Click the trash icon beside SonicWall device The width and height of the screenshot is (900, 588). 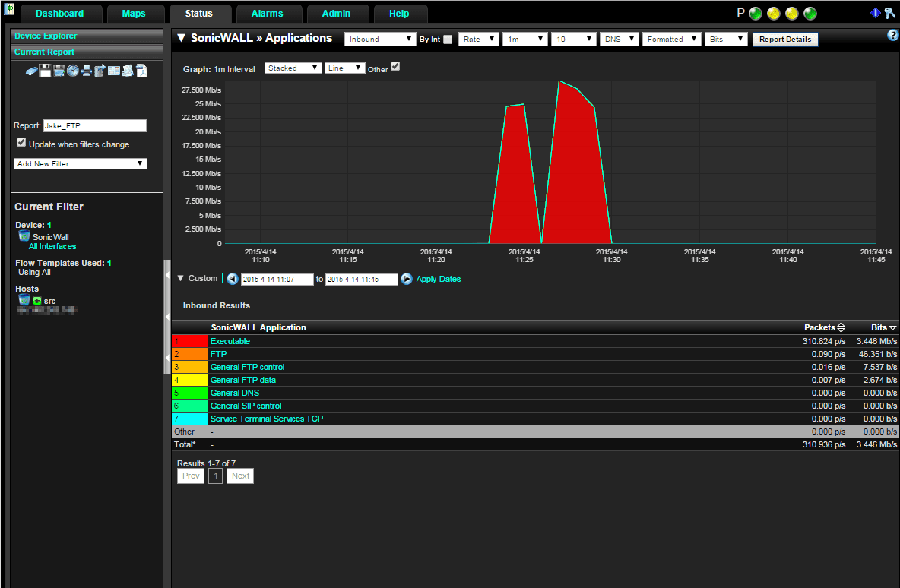pyautogui.click(x=24, y=236)
